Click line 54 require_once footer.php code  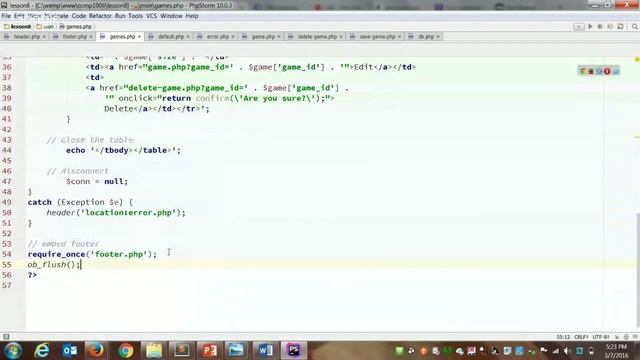(x=92, y=254)
